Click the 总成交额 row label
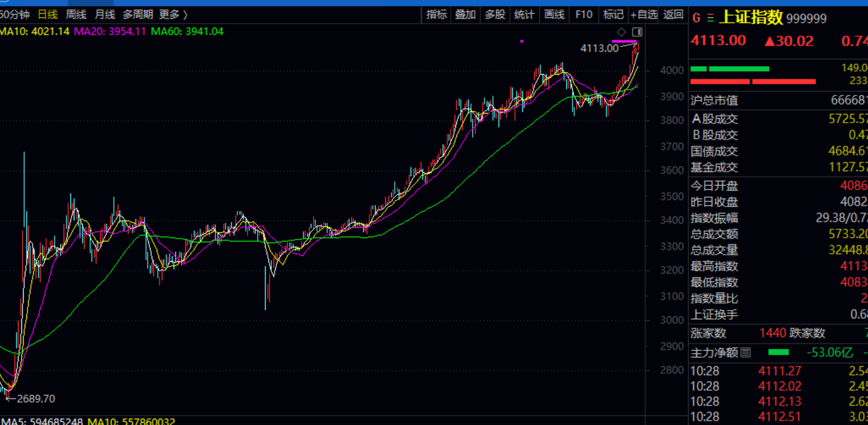868x425 pixels. pyautogui.click(x=714, y=234)
